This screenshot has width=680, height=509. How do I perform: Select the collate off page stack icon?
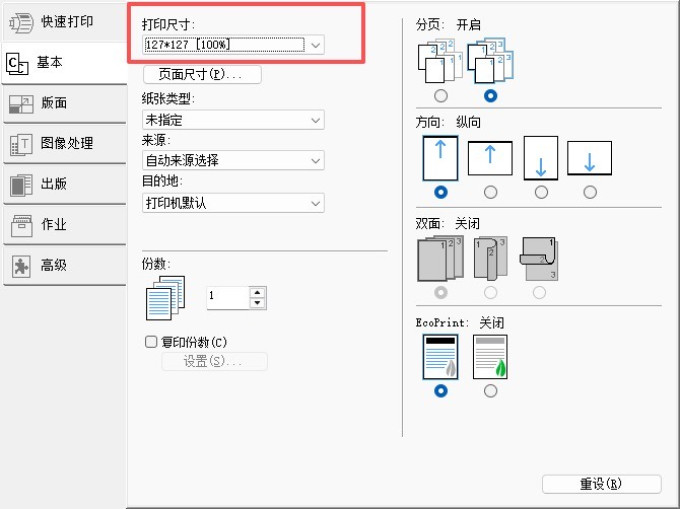point(440,62)
